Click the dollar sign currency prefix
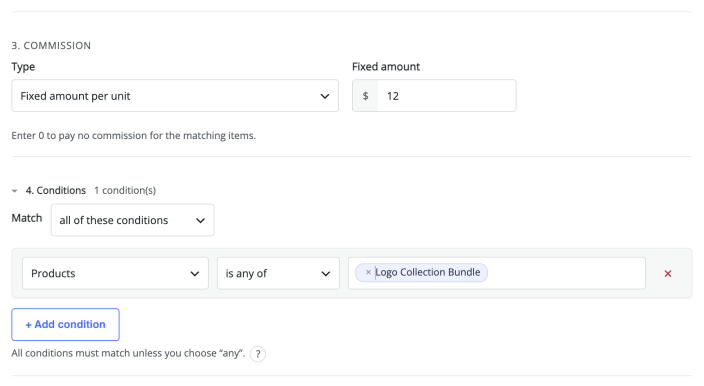 tap(365, 96)
